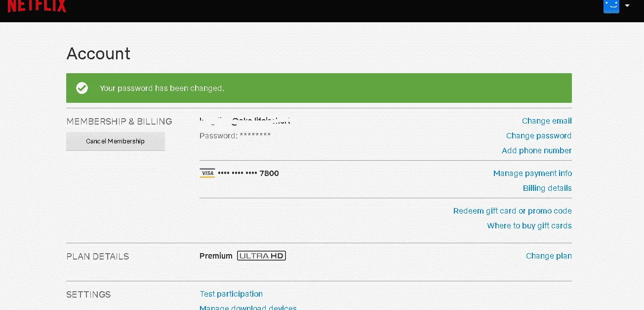Open the Test participation link
Screen dimensions: 644x310
tap(231, 294)
